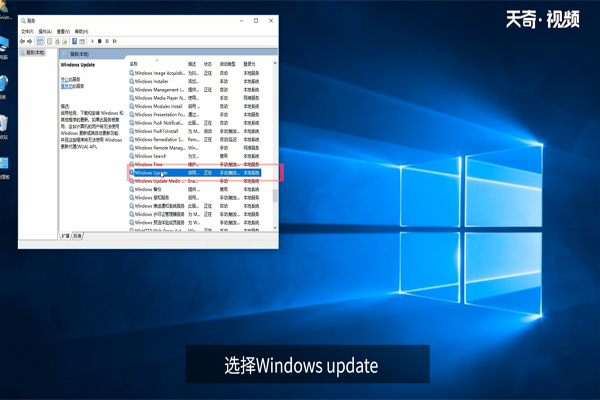
Task: Click the Export List toolbar icon
Action: pos(65,41)
